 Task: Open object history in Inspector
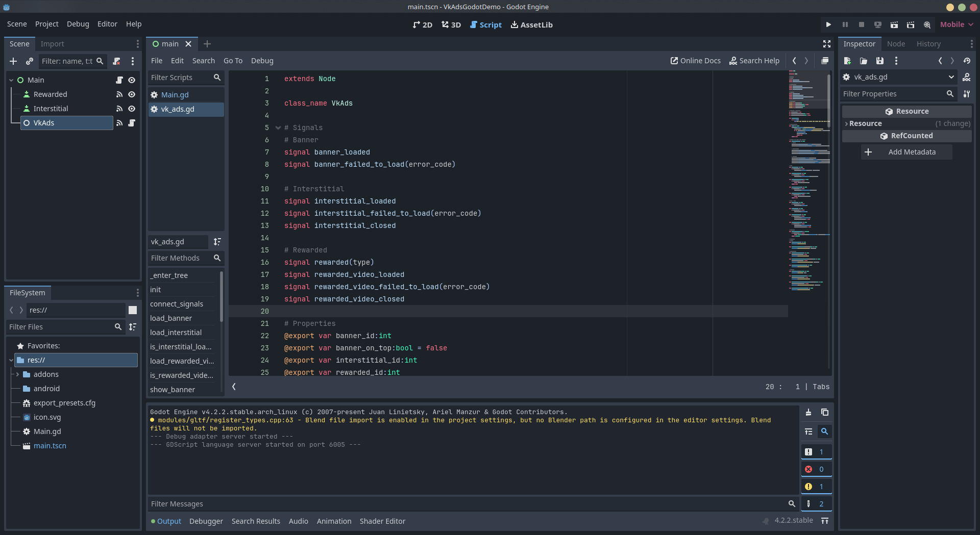967,61
